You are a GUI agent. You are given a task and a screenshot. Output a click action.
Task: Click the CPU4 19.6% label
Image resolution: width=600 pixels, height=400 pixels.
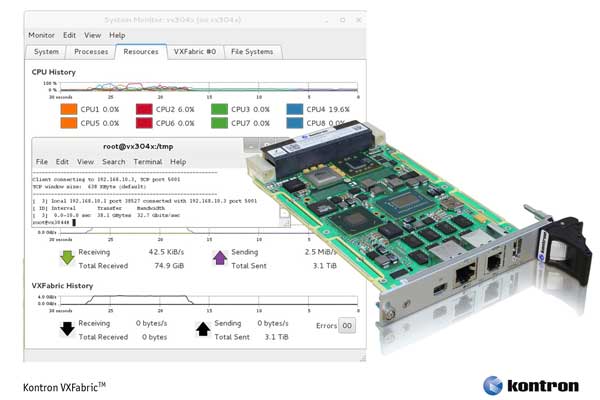(x=328, y=109)
